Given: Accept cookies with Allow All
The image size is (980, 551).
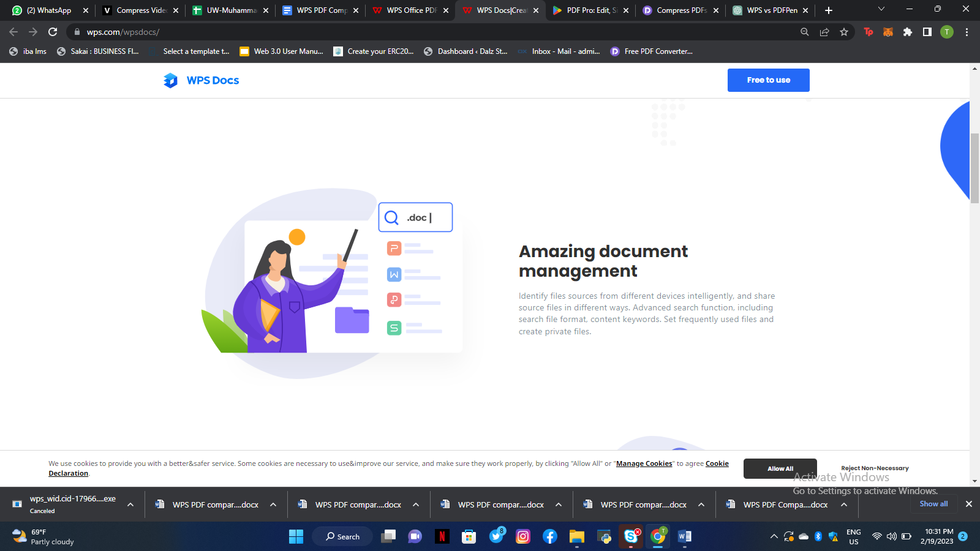Looking at the screenshot, I should [x=780, y=468].
